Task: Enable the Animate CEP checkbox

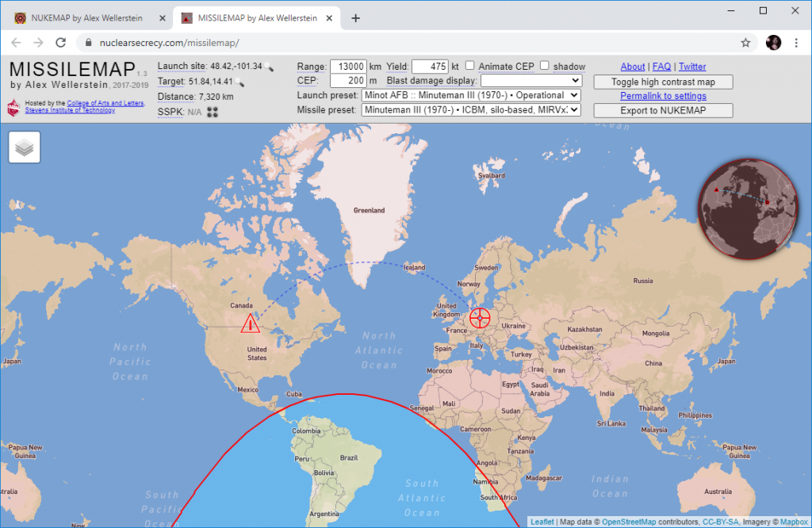Action: (x=469, y=67)
